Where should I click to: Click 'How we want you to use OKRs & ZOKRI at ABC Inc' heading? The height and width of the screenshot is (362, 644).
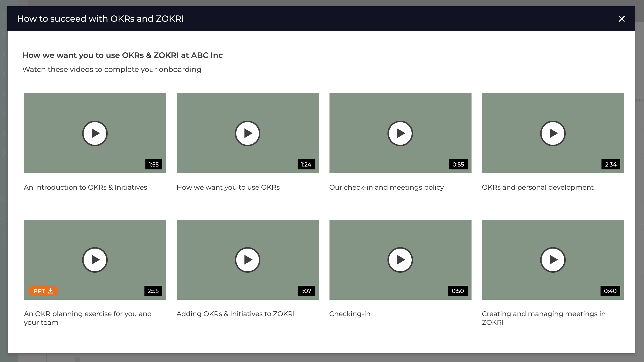(x=122, y=55)
